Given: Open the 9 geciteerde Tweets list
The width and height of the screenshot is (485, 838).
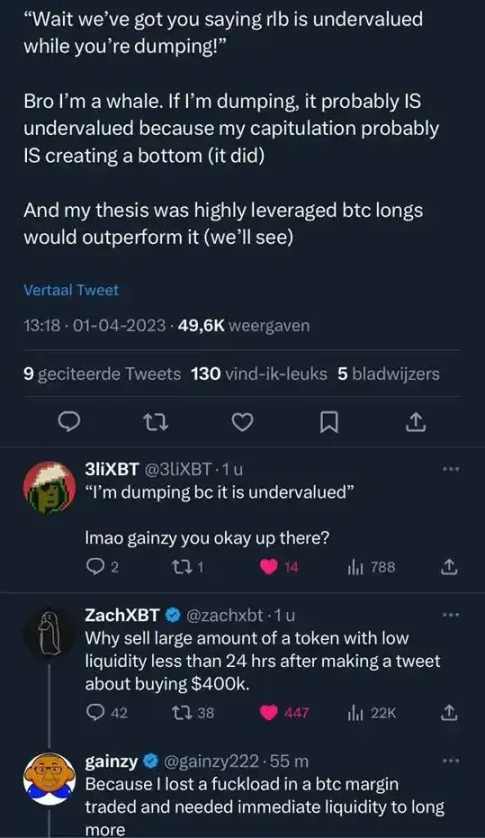Looking at the screenshot, I should click(102, 374).
